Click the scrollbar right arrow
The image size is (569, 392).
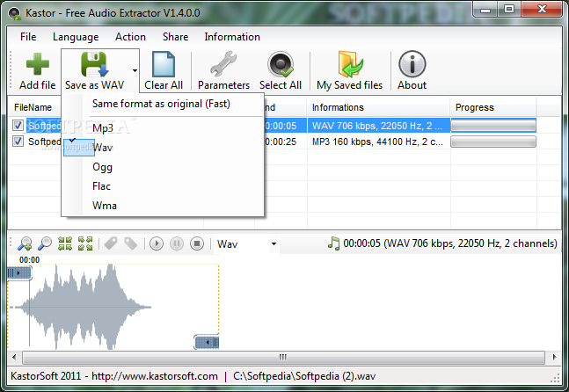[554, 357]
